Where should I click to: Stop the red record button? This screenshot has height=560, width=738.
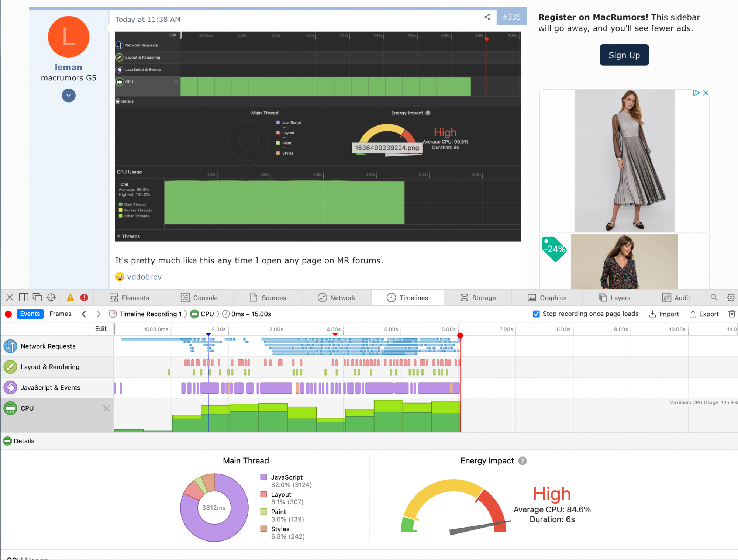click(x=8, y=314)
